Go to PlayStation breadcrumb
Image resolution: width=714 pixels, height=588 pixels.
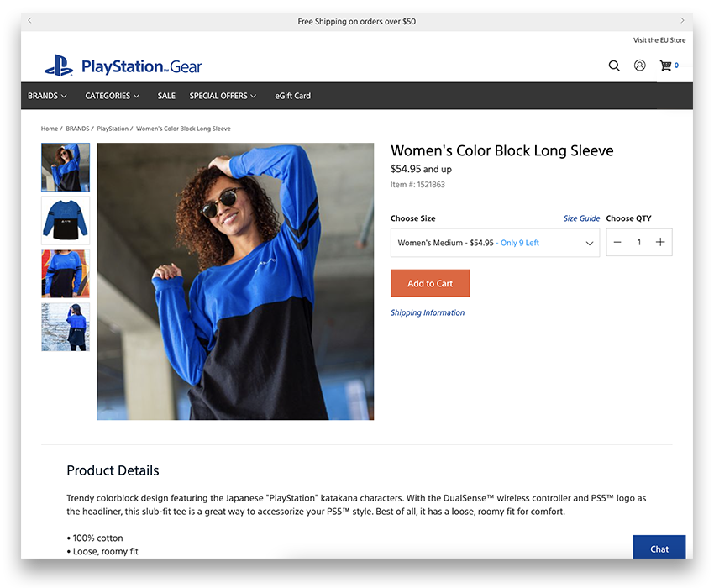[x=113, y=129]
